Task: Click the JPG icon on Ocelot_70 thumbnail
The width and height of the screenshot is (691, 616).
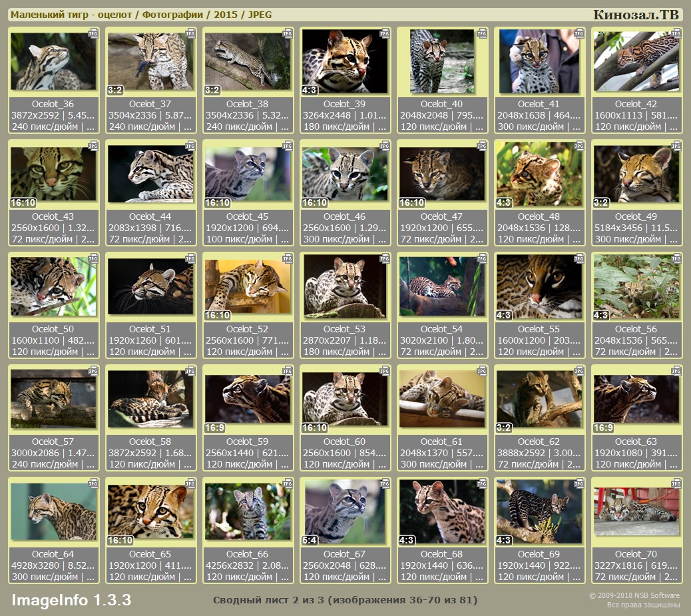Action: pos(676,483)
